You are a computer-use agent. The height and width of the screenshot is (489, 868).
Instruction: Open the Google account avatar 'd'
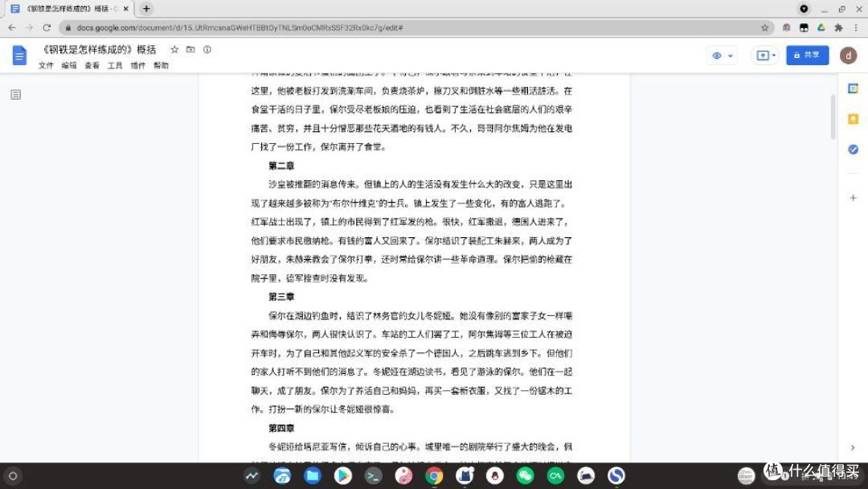point(848,55)
